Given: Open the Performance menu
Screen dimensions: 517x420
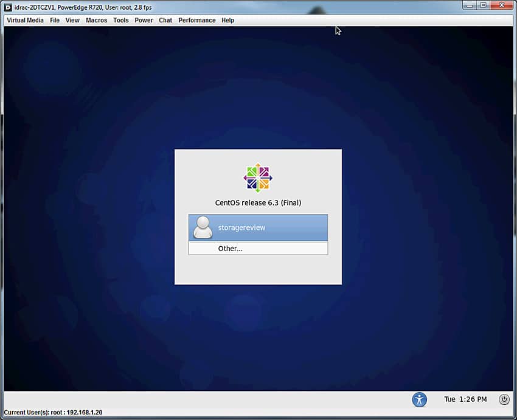Looking at the screenshot, I should tap(197, 20).
